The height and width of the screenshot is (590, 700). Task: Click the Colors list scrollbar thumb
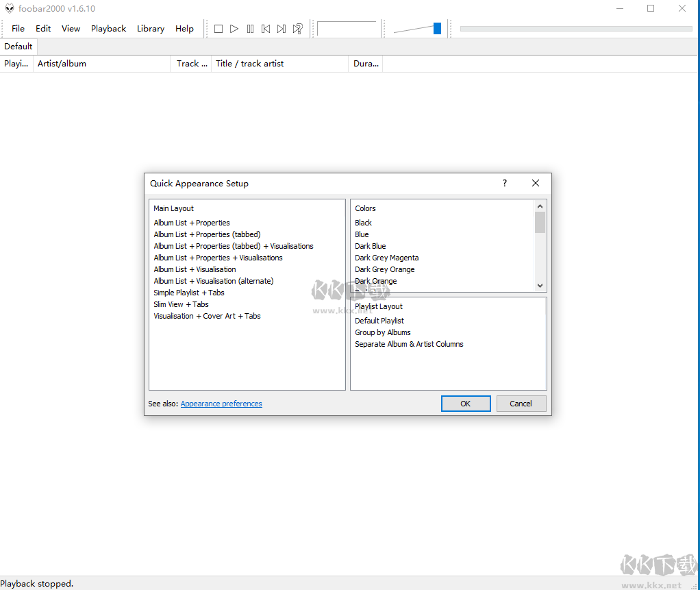[x=540, y=223]
